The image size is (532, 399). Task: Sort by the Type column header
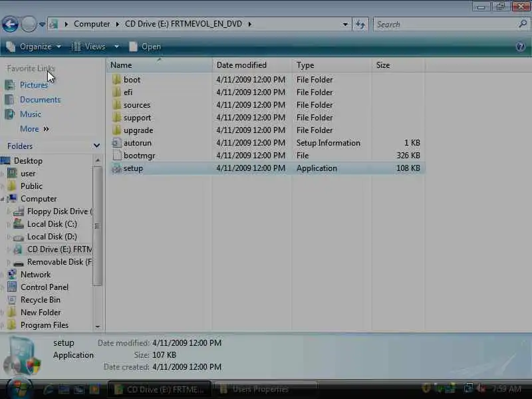pyautogui.click(x=331, y=65)
